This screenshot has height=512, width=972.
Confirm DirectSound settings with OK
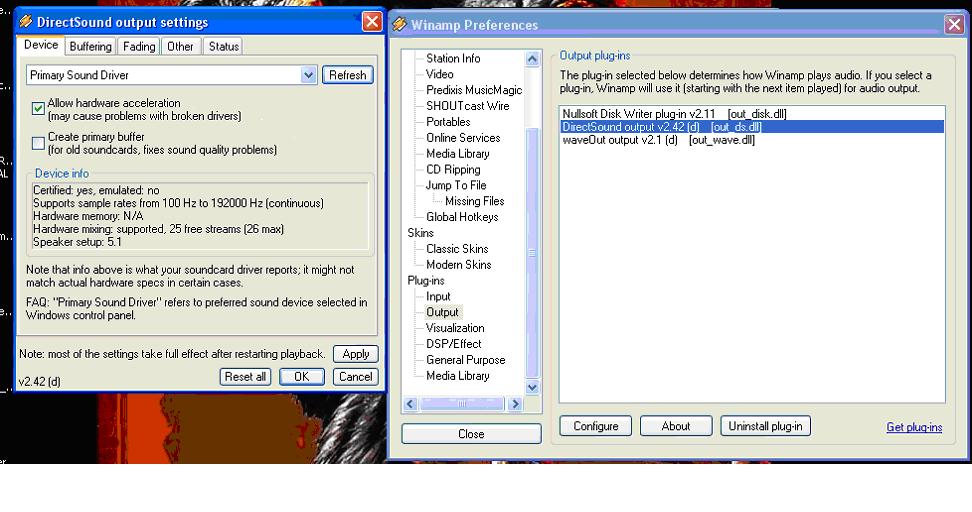click(x=301, y=377)
